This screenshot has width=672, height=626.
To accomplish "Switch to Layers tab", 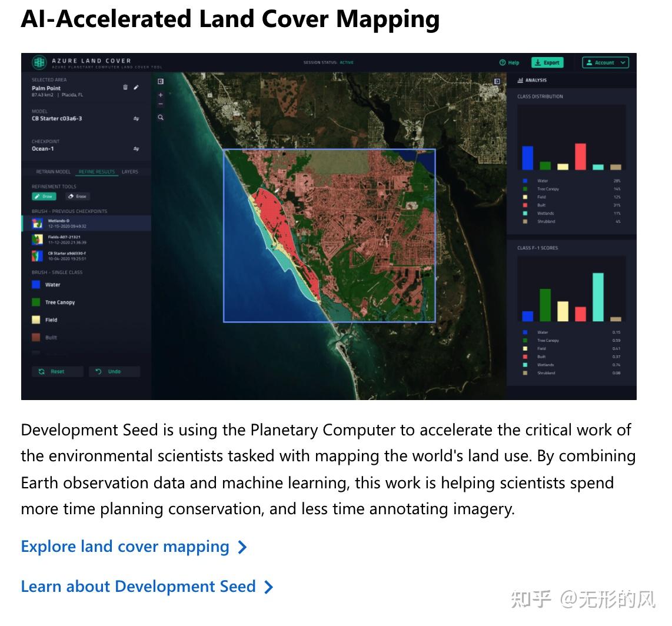I will (x=130, y=172).
